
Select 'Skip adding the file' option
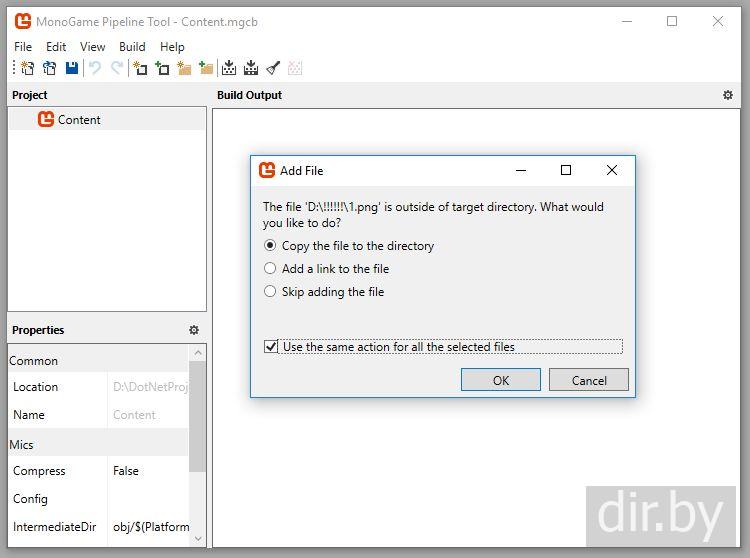(x=324, y=292)
